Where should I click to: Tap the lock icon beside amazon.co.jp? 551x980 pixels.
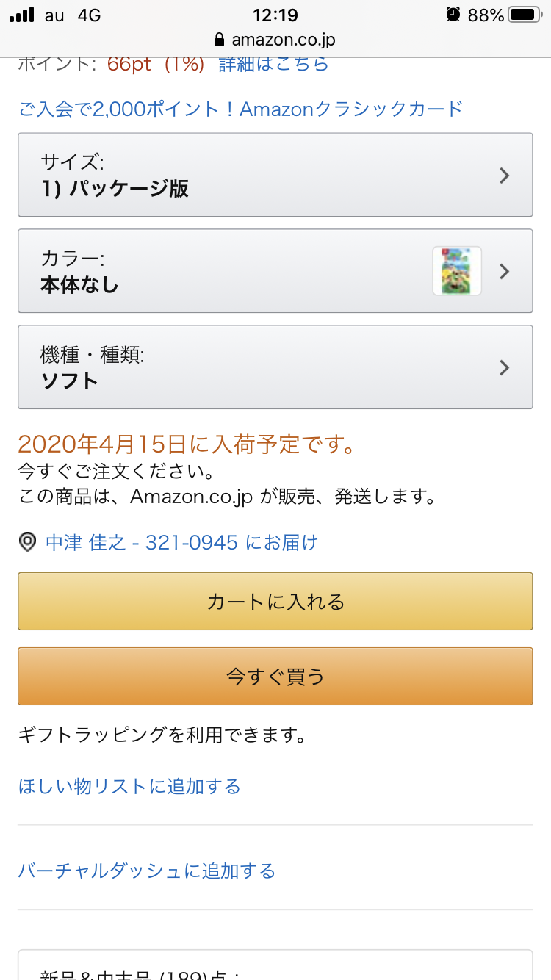[x=218, y=40]
